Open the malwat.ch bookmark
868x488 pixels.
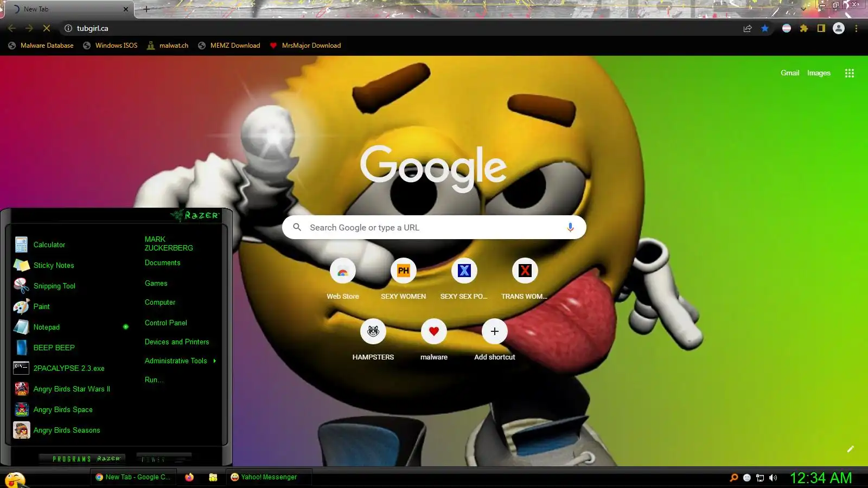(168, 46)
